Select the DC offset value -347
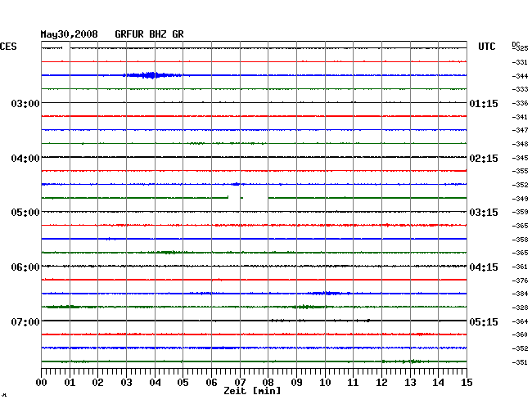The image size is (532, 404). pyautogui.click(x=520, y=130)
